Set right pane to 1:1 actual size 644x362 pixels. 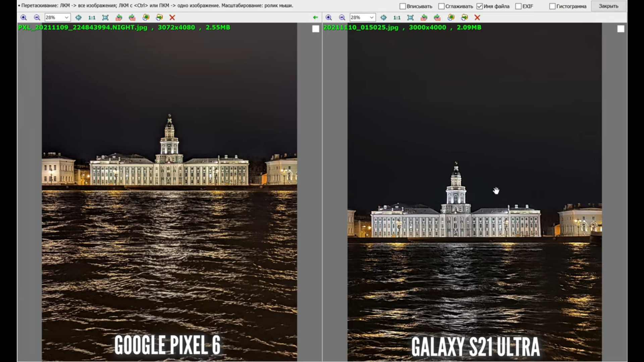point(397,17)
